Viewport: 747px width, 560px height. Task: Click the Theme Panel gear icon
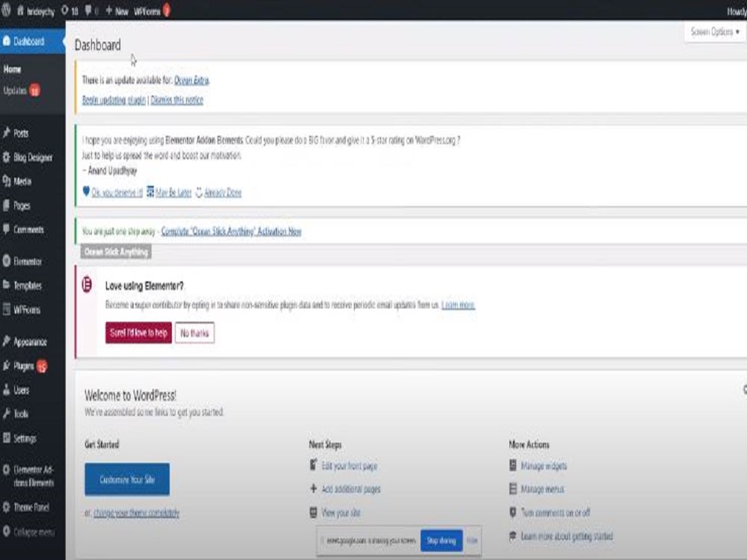(6, 507)
